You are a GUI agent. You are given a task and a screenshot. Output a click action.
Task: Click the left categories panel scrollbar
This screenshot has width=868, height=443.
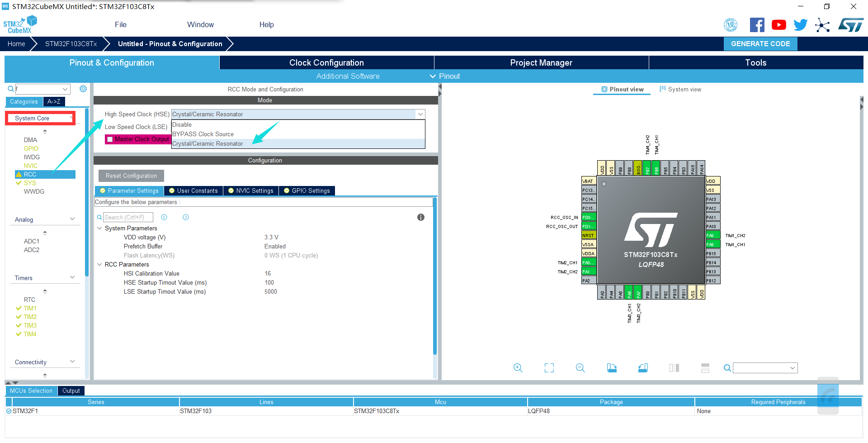[87, 192]
